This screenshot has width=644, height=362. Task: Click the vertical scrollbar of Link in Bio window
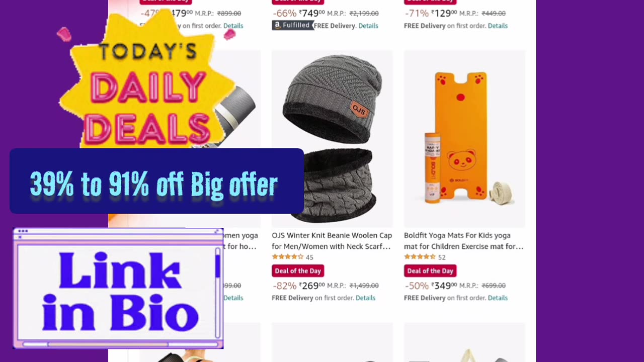point(218,292)
